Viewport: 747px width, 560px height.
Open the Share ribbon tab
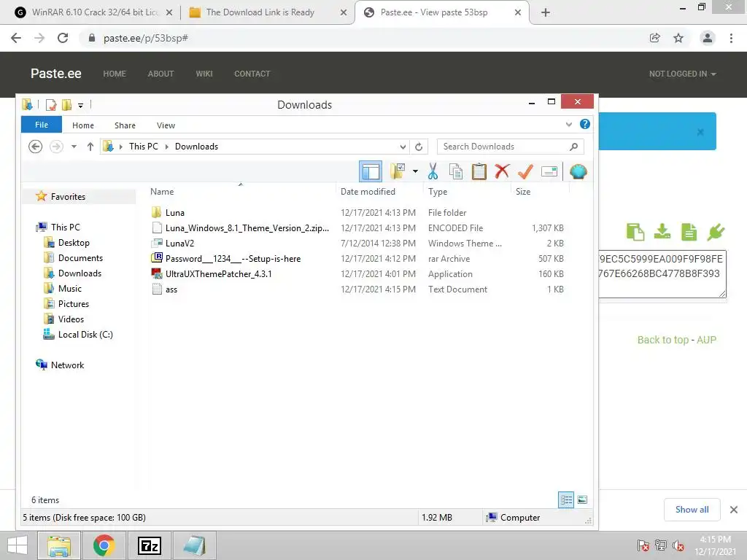pos(125,125)
